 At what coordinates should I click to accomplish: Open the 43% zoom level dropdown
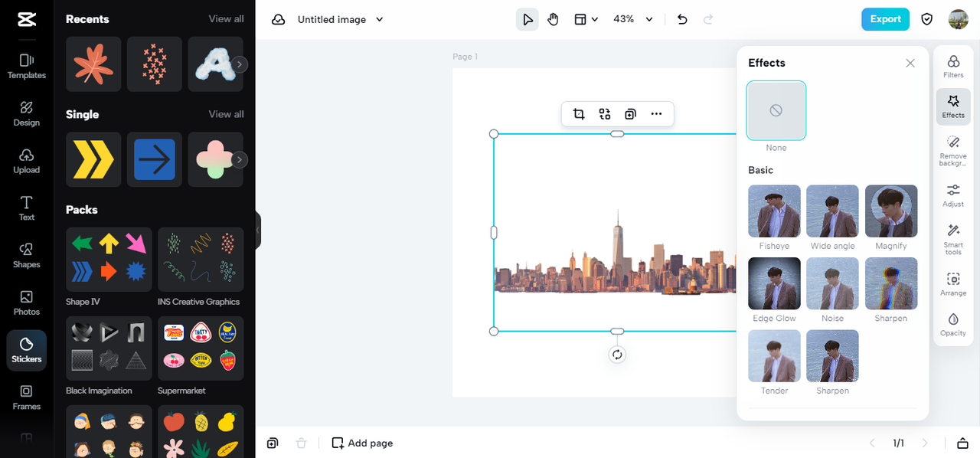pos(633,19)
